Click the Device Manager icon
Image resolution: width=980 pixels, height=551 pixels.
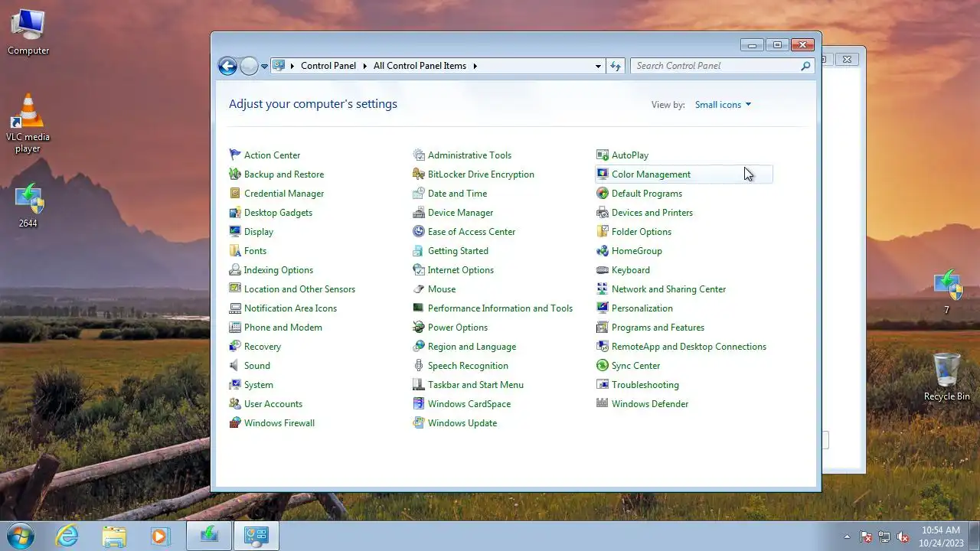point(419,212)
